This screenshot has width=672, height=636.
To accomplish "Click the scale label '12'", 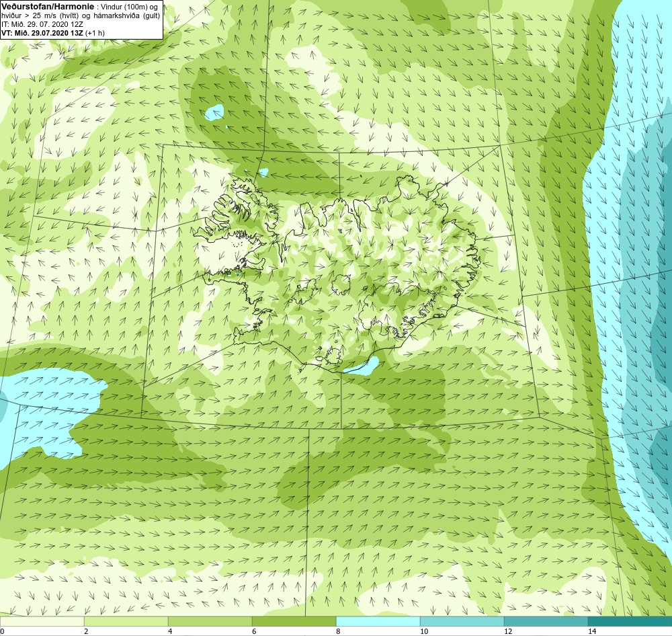I will coord(508,631).
